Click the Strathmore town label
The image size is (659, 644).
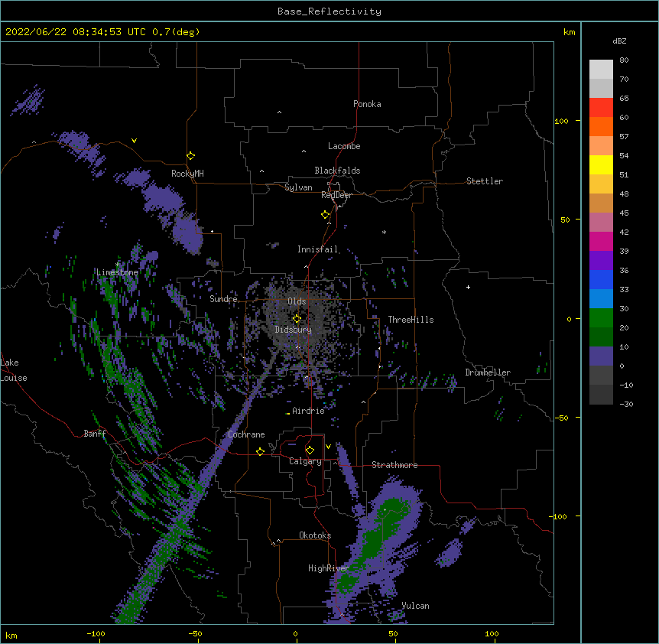tap(394, 465)
